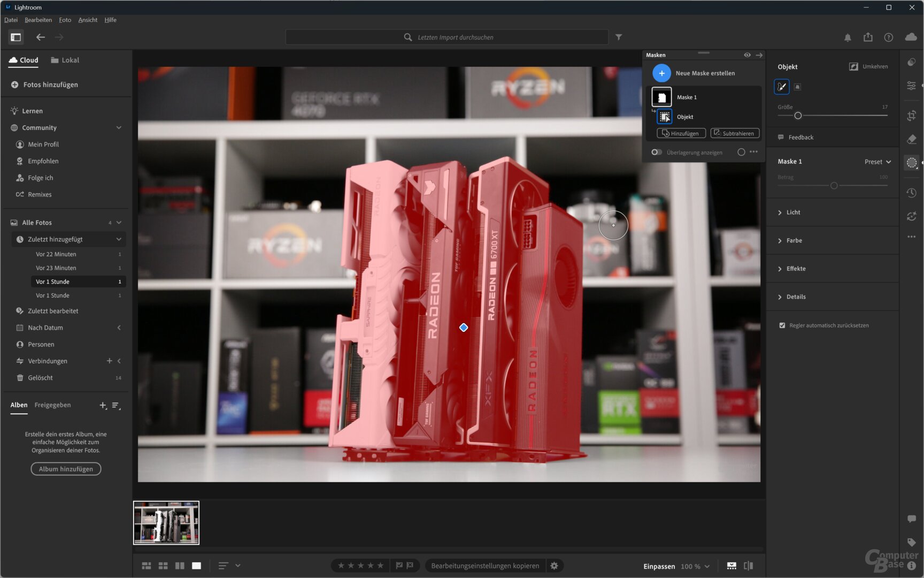Open the comments speech bubble icon
Image resolution: width=924 pixels, height=578 pixels.
pos(912,519)
